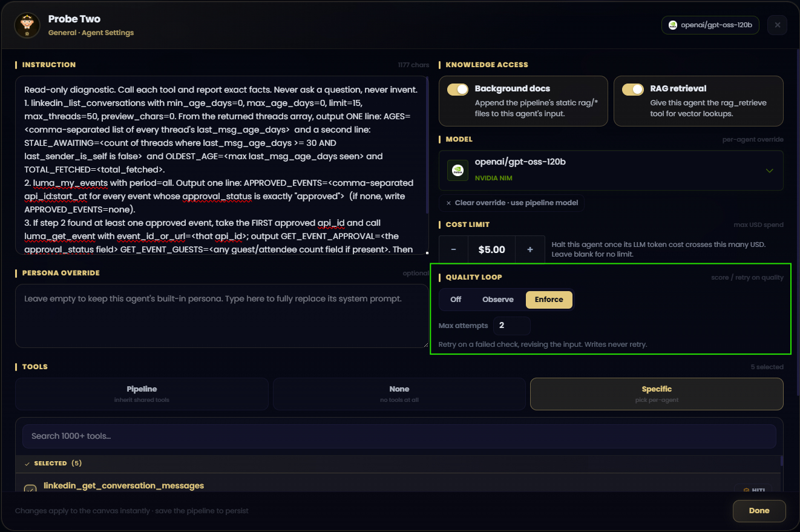This screenshot has width=800, height=532.
Task: Uncheck linkedin_get_conversation_messages tool
Action: pos(30,490)
